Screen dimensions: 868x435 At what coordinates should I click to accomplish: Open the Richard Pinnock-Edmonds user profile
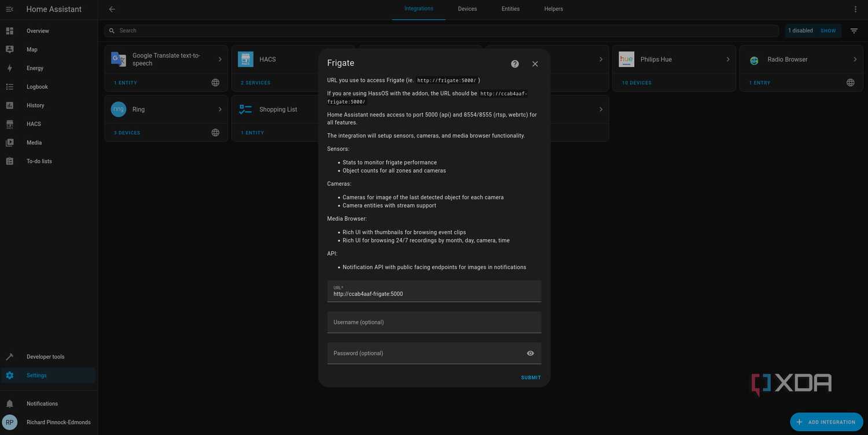pyautogui.click(x=49, y=422)
